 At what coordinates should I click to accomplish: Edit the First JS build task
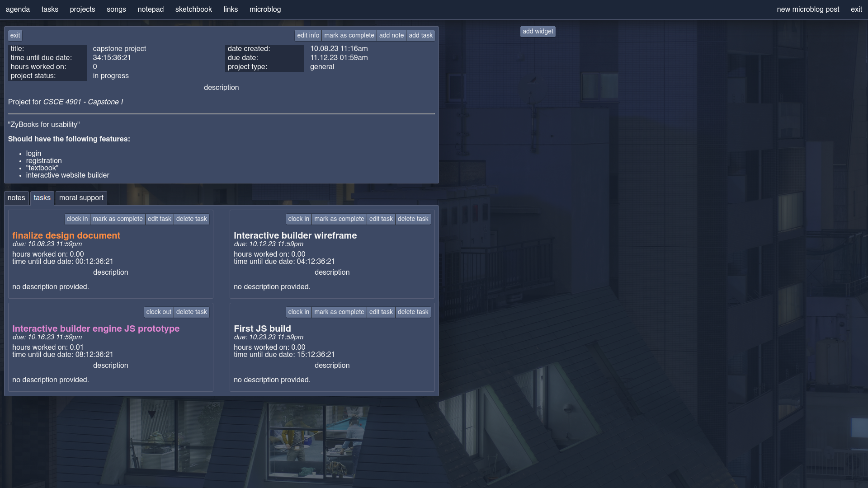click(x=381, y=312)
